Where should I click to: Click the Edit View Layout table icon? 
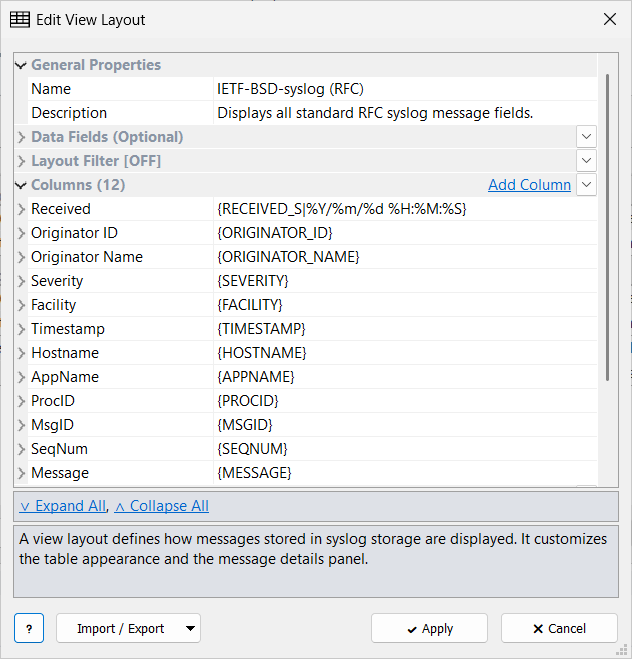tap(20, 20)
